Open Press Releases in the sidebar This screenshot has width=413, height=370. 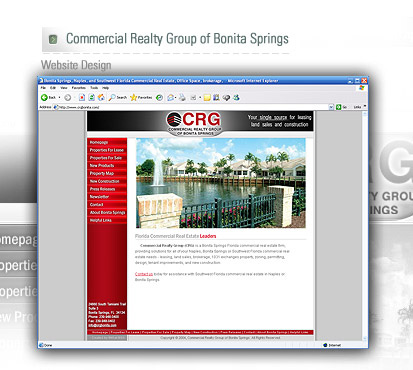pyautogui.click(x=107, y=189)
